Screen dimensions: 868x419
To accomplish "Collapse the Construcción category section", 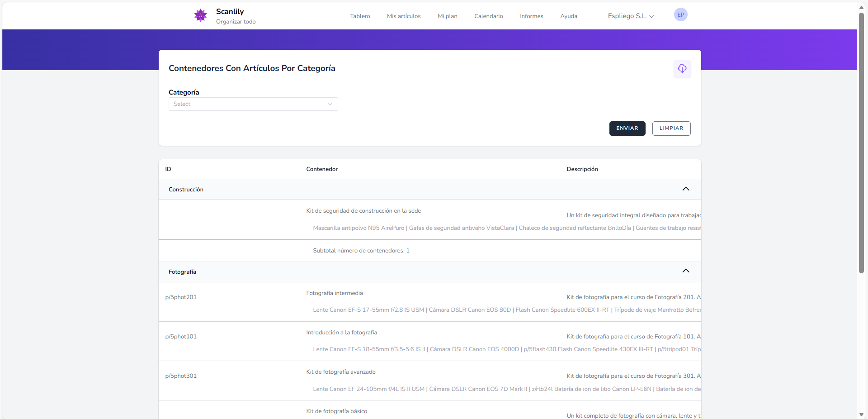I will [x=685, y=189].
